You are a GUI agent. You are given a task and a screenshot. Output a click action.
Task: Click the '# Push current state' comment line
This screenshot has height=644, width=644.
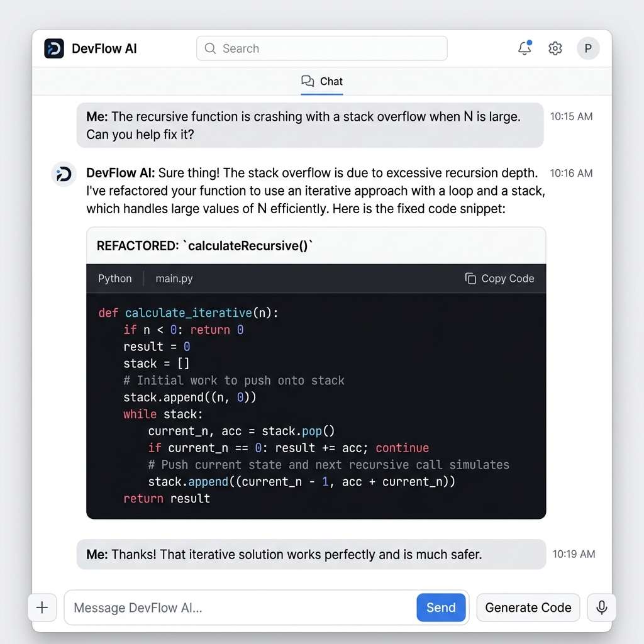tap(328, 465)
